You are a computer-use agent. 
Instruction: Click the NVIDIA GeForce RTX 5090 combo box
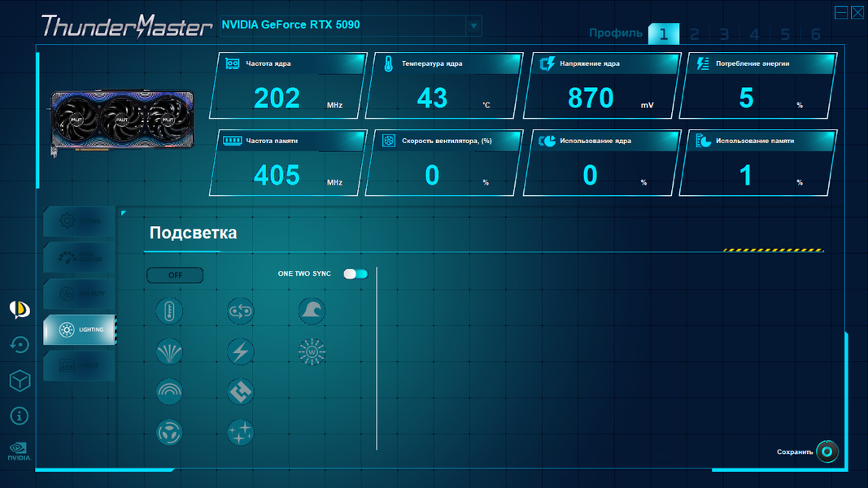[x=351, y=26]
